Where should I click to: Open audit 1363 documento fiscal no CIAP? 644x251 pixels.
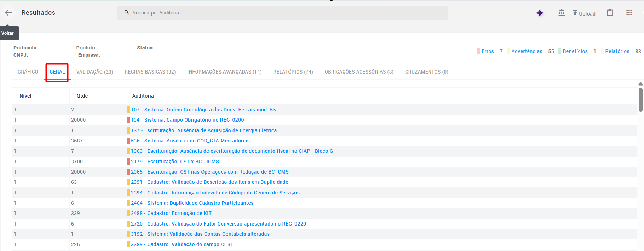(x=232, y=151)
